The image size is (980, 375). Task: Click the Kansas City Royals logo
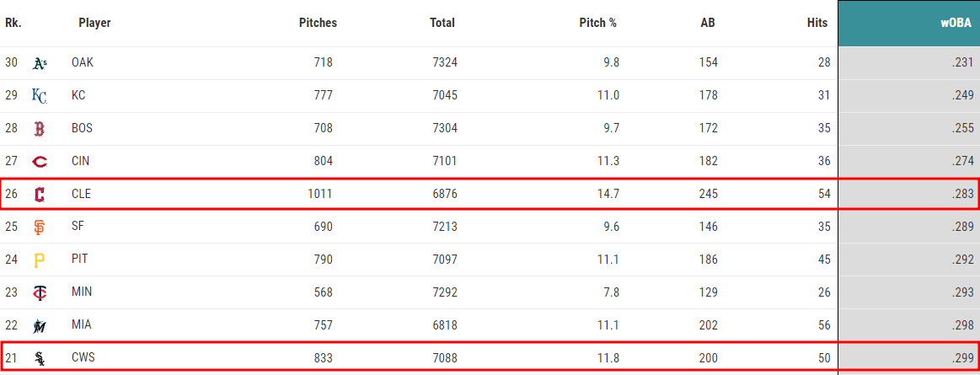coord(40,96)
